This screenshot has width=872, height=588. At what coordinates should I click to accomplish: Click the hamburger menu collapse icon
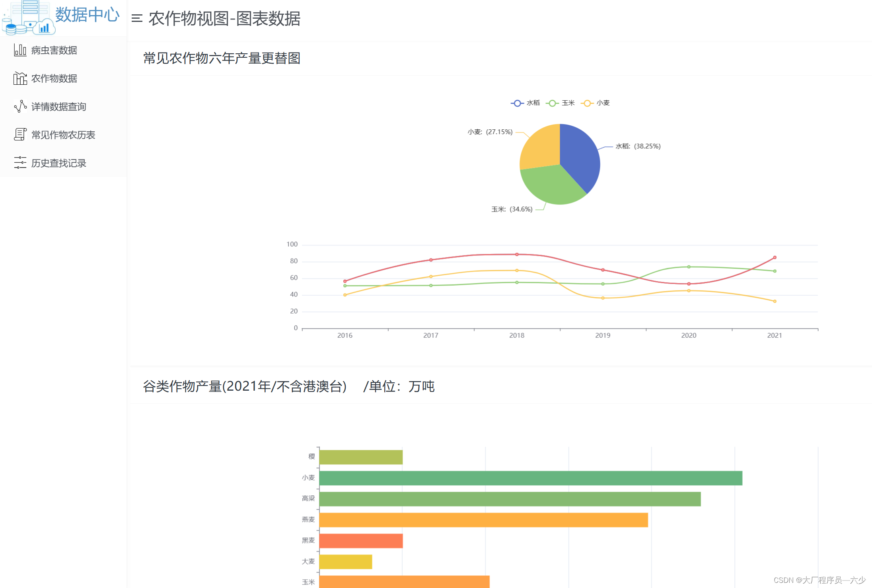click(137, 18)
